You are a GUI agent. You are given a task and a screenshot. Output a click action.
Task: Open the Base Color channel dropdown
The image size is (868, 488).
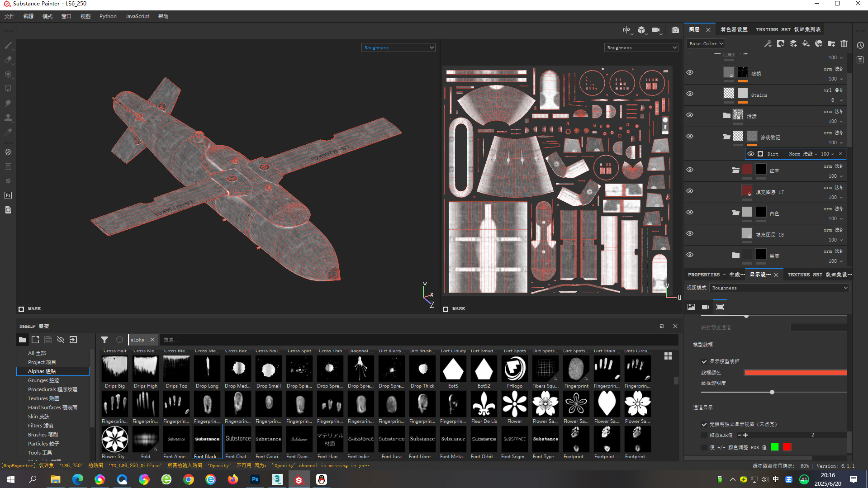(706, 43)
